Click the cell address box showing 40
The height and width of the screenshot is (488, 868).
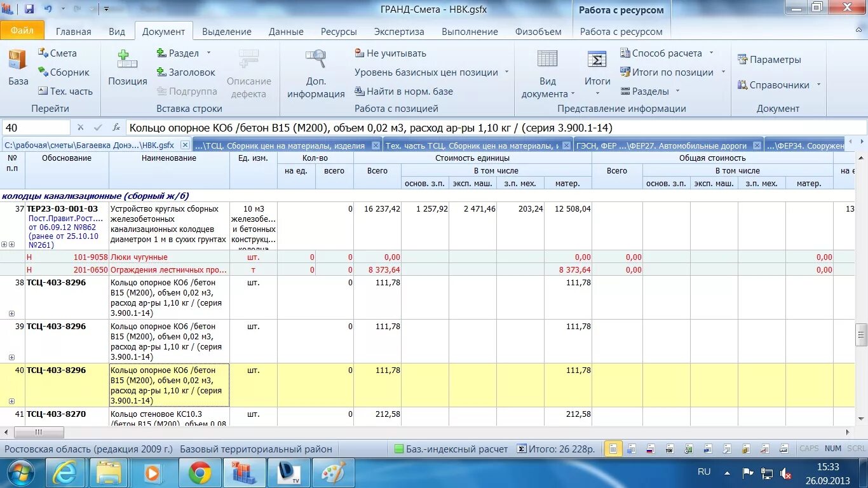coord(36,128)
